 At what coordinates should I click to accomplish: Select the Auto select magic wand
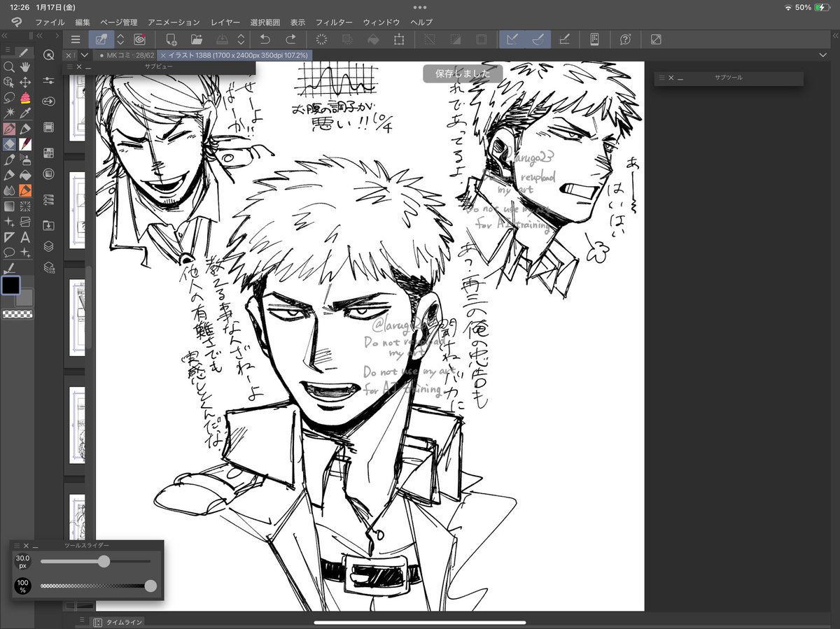click(x=9, y=113)
